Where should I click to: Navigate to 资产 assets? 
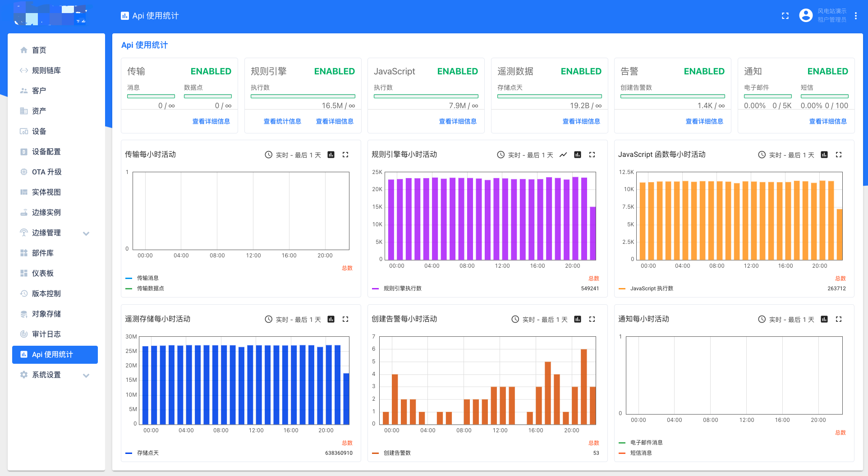(x=55, y=111)
